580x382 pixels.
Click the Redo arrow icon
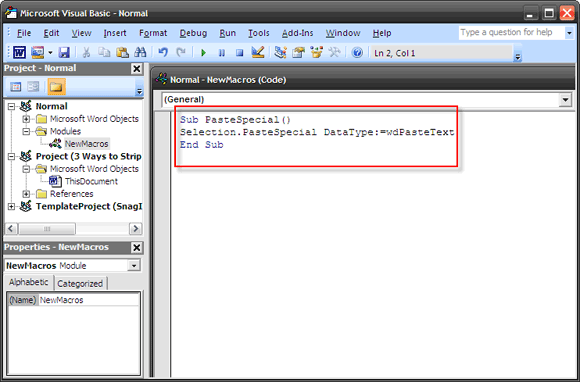click(x=181, y=53)
